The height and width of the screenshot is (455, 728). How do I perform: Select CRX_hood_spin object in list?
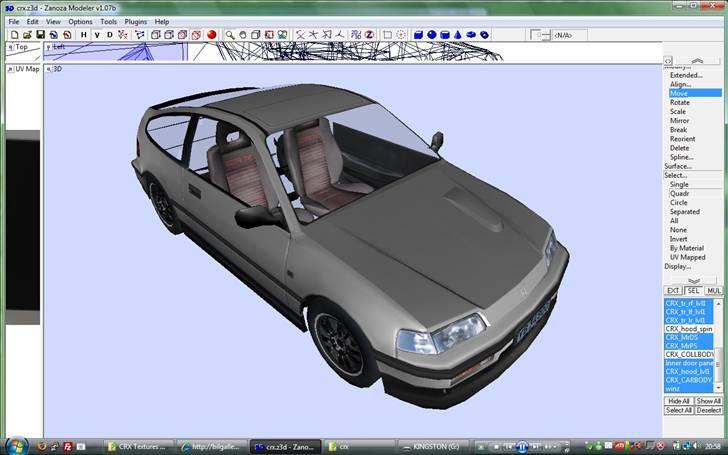689,329
